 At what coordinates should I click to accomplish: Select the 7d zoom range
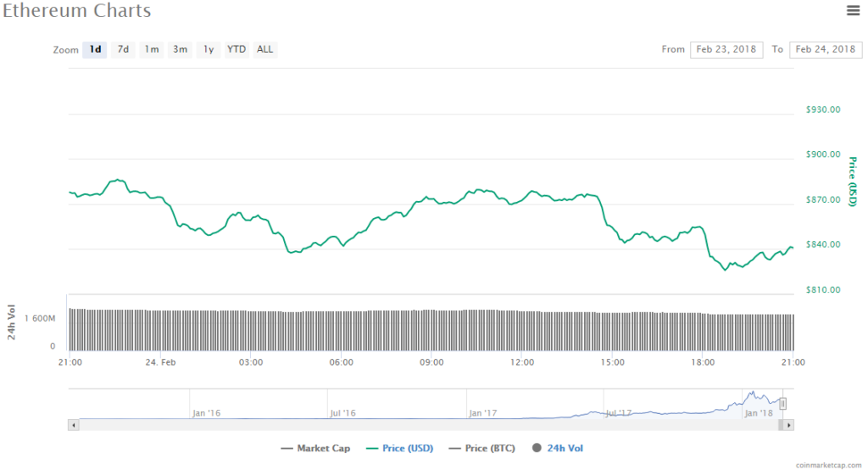123,49
